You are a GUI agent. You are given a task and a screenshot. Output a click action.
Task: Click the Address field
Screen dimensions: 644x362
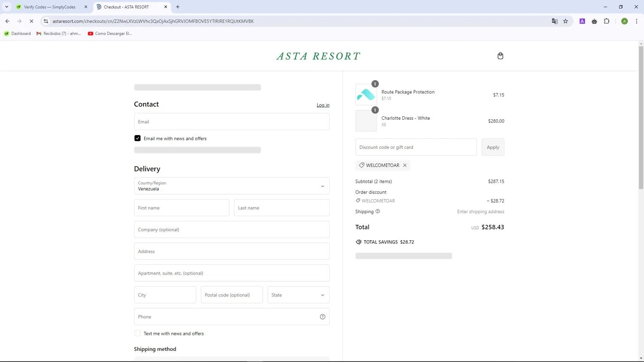pyautogui.click(x=232, y=251)
